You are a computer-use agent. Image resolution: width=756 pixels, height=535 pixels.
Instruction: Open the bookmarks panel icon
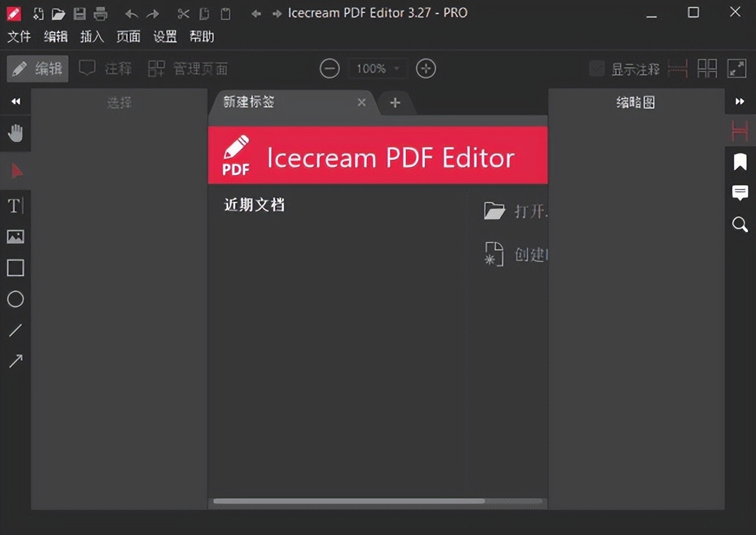[740, 162]
